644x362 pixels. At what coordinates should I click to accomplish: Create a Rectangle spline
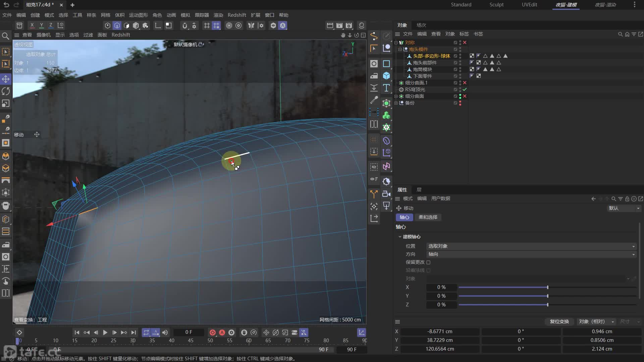386,64
